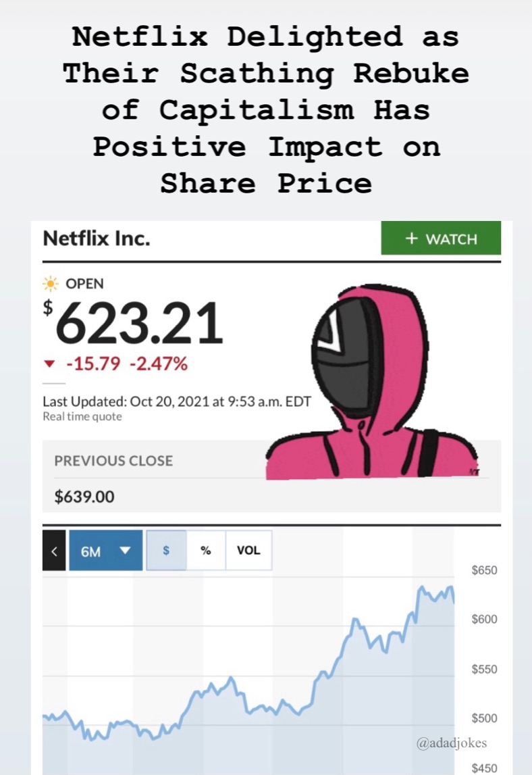Screen dimensions: 532x775
Task: Click the green WATCH button
Action: tap(441, 239)
